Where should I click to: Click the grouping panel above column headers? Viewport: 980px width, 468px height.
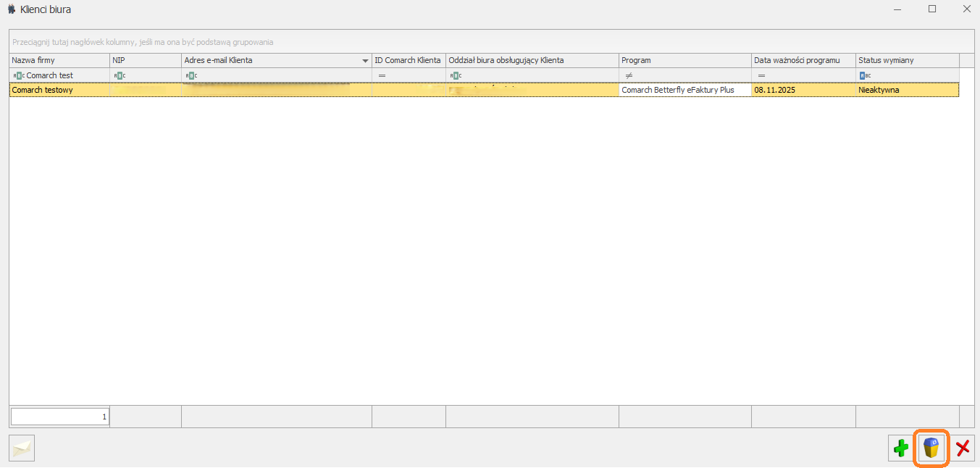[492, 42]
